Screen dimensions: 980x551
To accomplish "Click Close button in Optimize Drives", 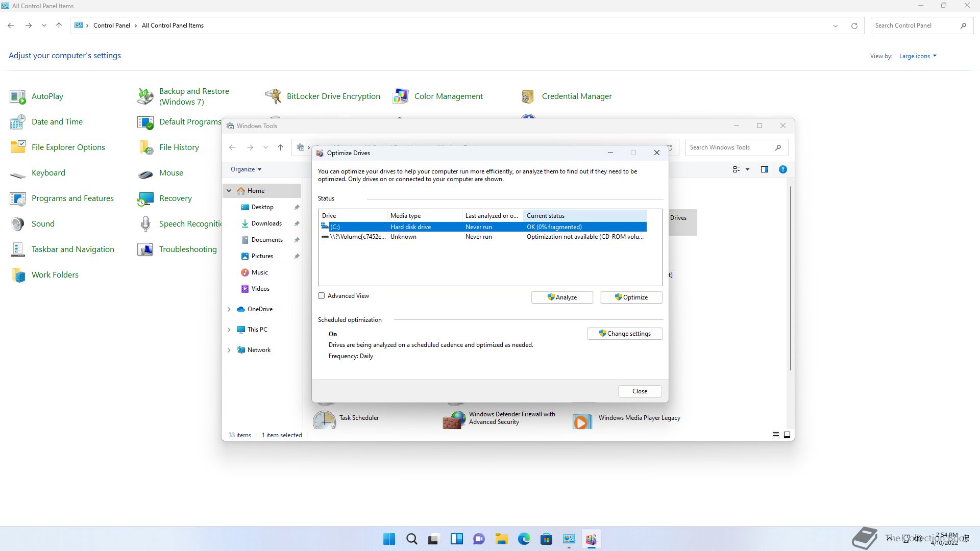I will (x=640, y=391).
